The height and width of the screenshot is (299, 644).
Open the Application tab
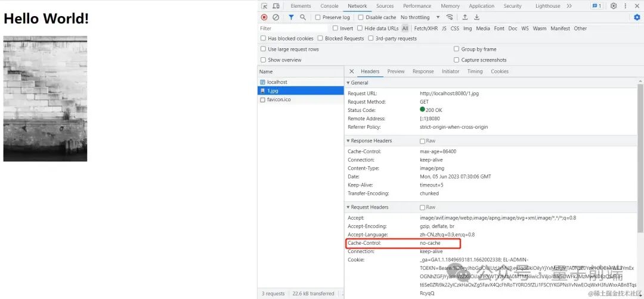pyautogui.click(x=482, y=6)
